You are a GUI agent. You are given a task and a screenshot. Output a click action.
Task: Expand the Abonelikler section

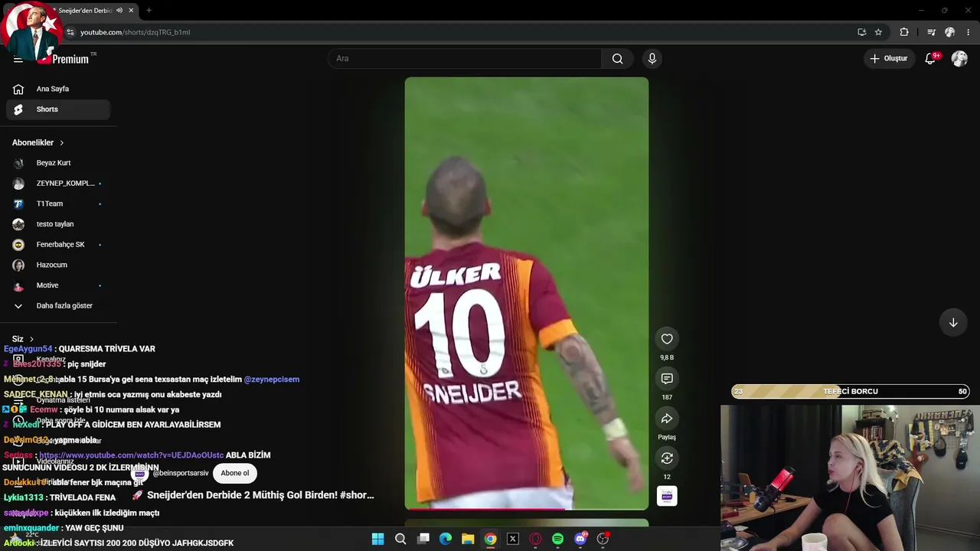click(38, 142)
